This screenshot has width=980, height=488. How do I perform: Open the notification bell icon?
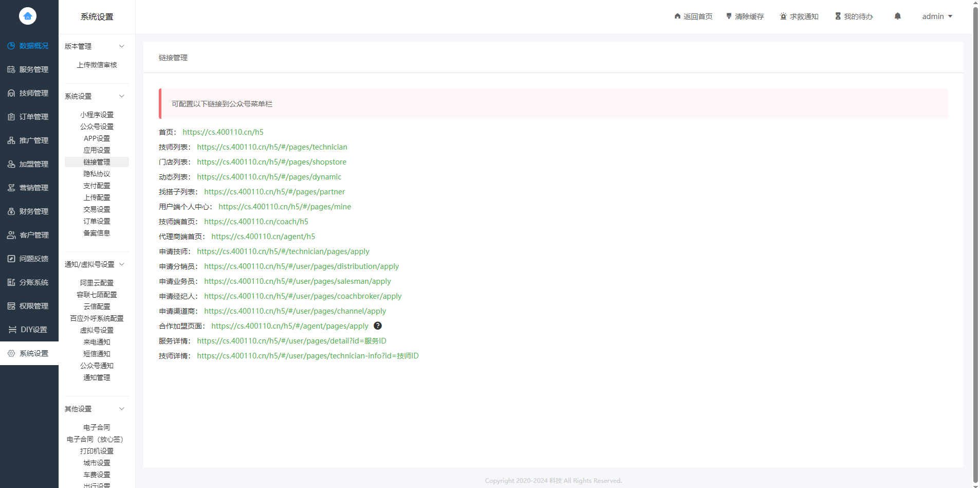coord(897,16)
